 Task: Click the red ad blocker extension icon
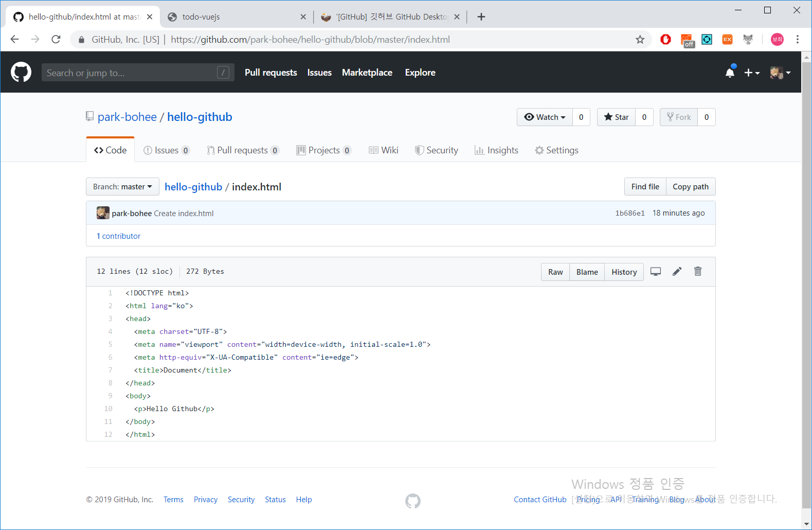665,40
